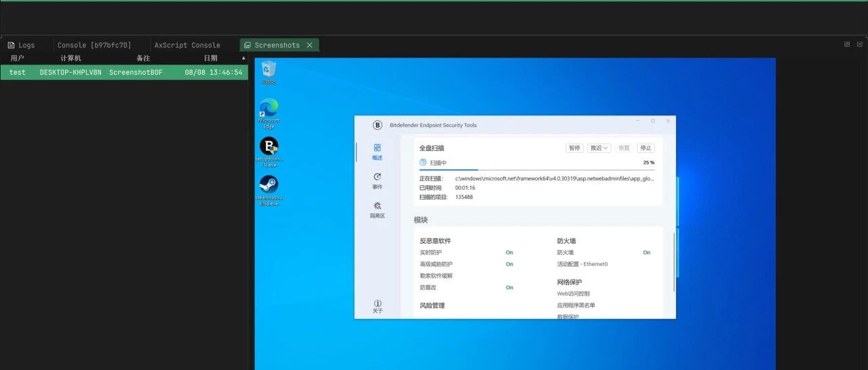Click the 全盘扫描 progress bar
Viewport: 868px width, 370px height.
coord(537,170)
